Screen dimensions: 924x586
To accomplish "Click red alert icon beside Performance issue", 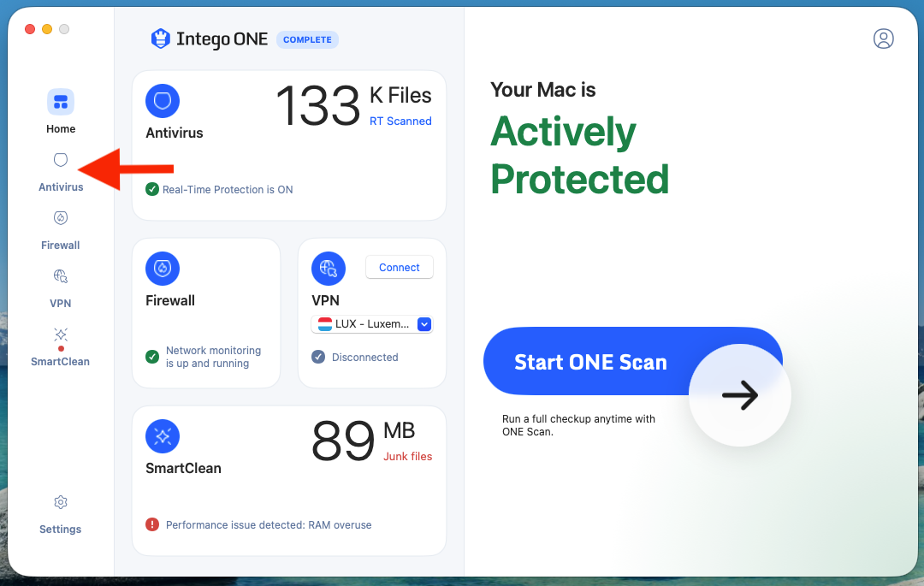I will (152, 524).
